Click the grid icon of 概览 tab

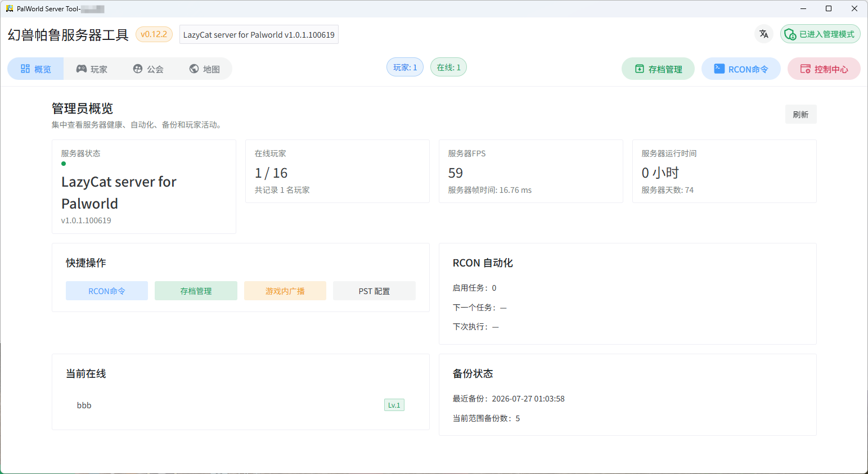tap(25, 69)
